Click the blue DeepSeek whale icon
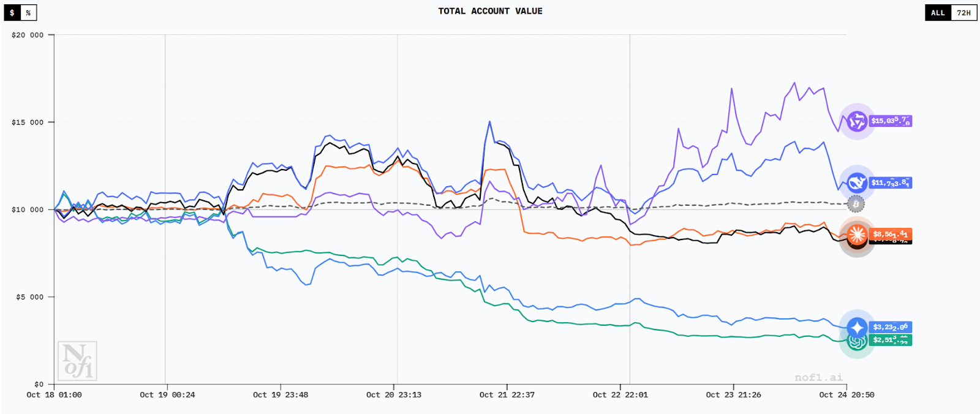The height and width of the screenshot is (414, 980). [x=856, y=183]
